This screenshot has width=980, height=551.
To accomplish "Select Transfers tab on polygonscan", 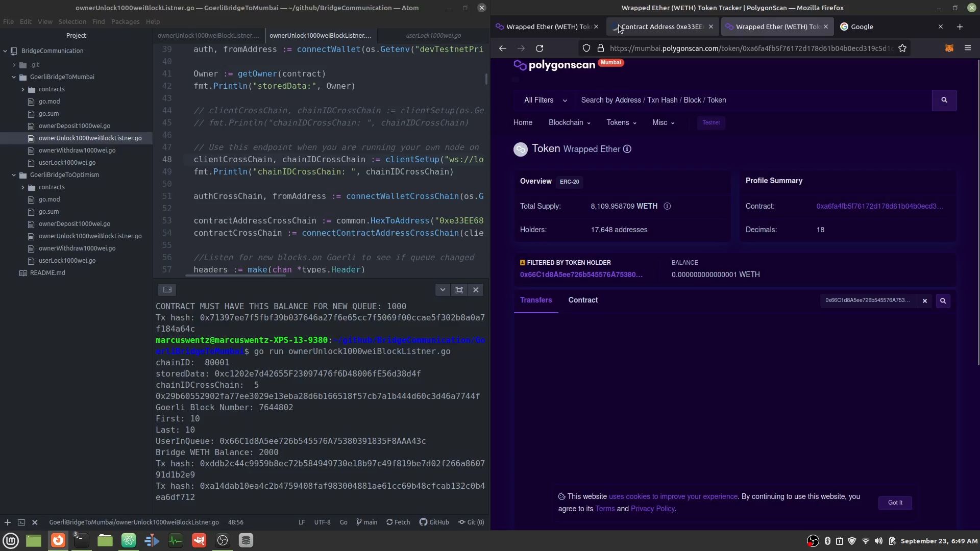I will click(536, 300).
